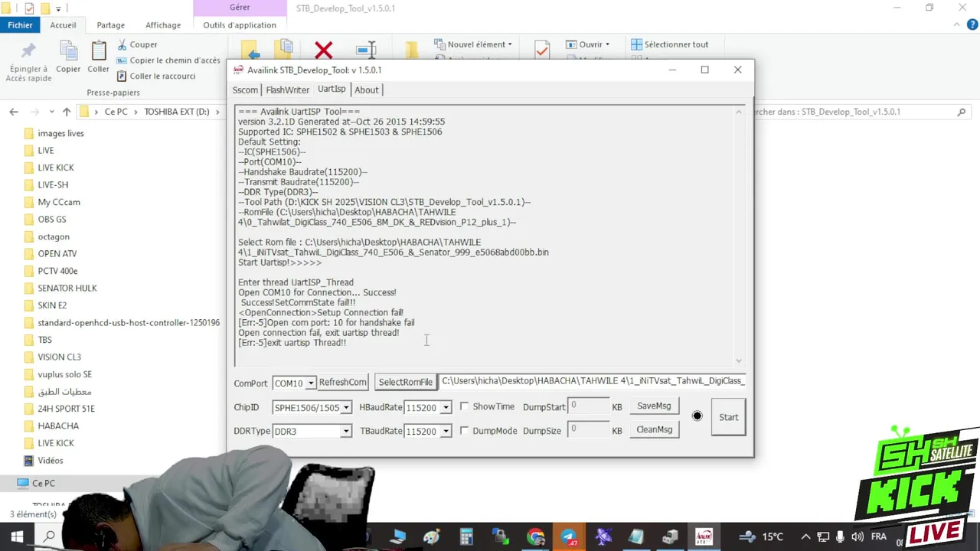Click Coller le raccourci in ribbon
The width and height of the screenshot is (980, 551).
[156, 76]
